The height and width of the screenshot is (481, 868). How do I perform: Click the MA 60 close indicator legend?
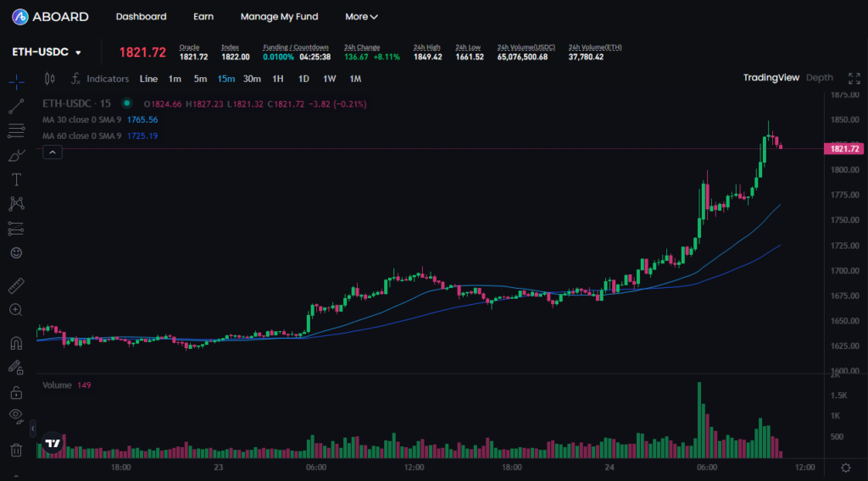point(100,136)
